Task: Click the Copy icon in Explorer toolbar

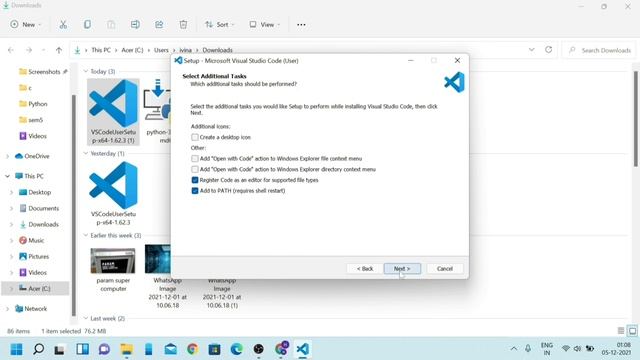Action: [87, 24]
